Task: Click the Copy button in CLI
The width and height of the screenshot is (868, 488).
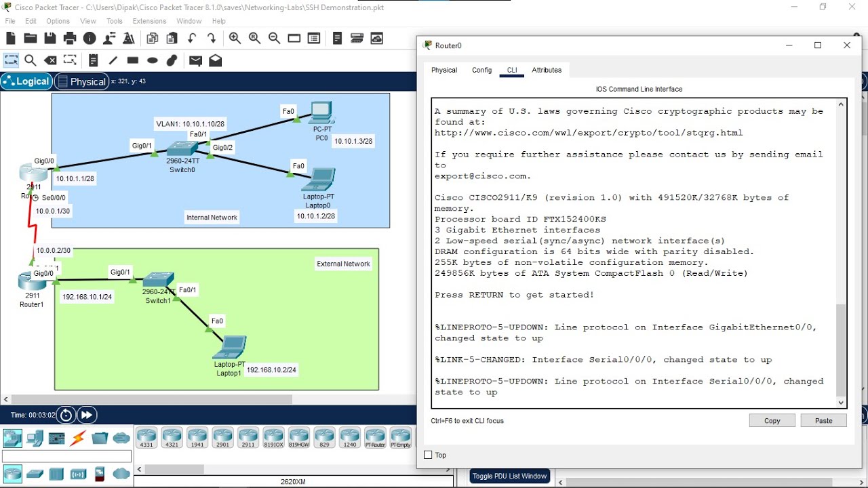Action: click(x=772, y=420)
